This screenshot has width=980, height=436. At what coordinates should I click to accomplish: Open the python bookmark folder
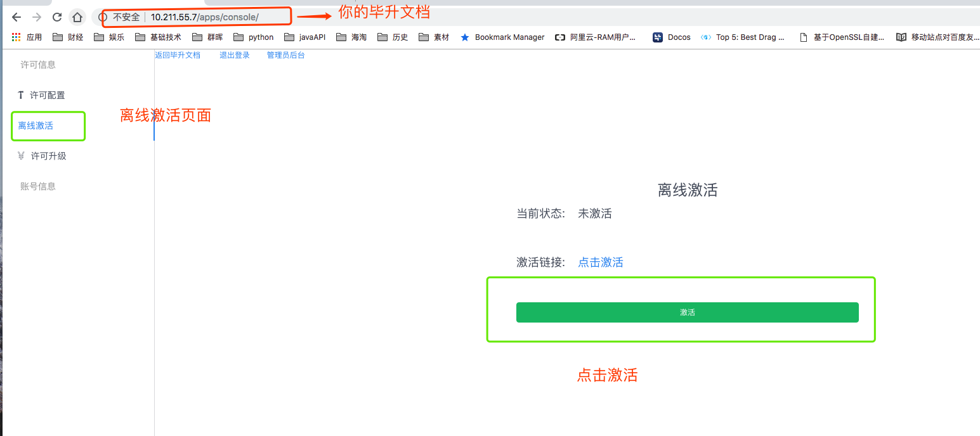(254, 37)
